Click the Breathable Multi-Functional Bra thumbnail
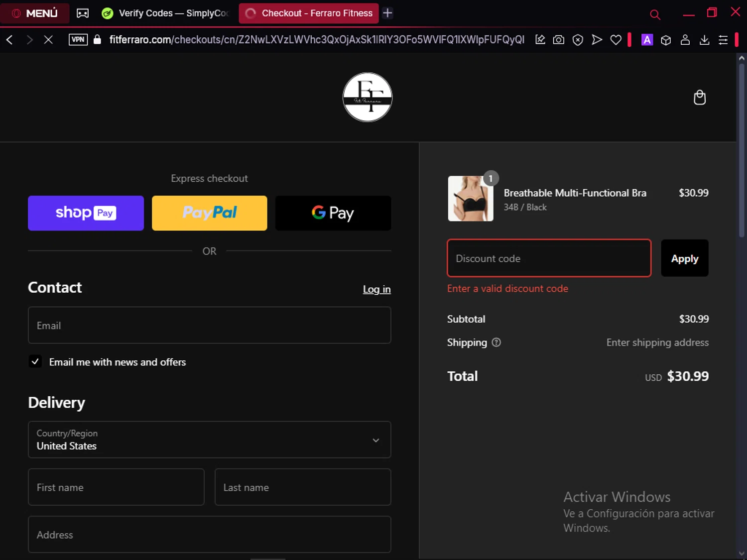The width and height of the screenshot is (747, 560). pos(471,199)
